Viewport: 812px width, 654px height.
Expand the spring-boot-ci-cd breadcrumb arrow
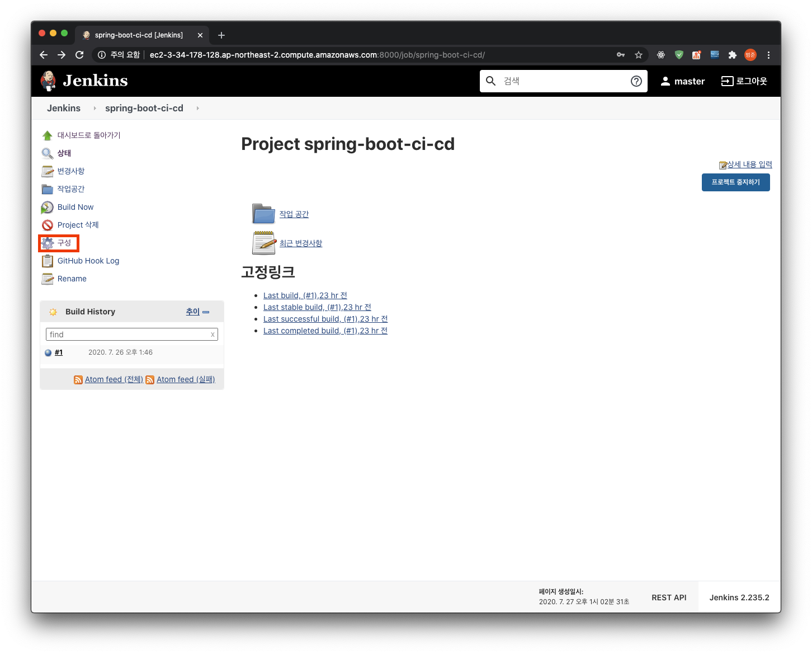tap(197, 109)
